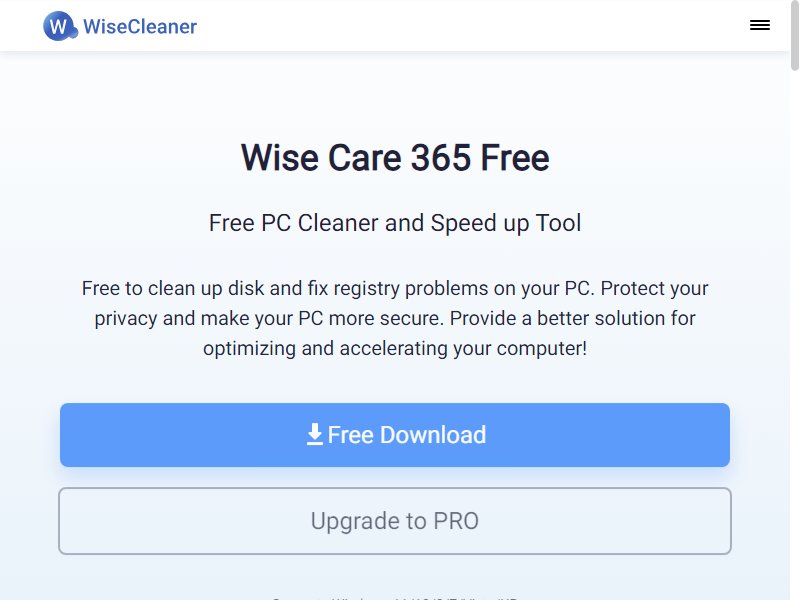Click the number '365' in the heading

(441, 158)
